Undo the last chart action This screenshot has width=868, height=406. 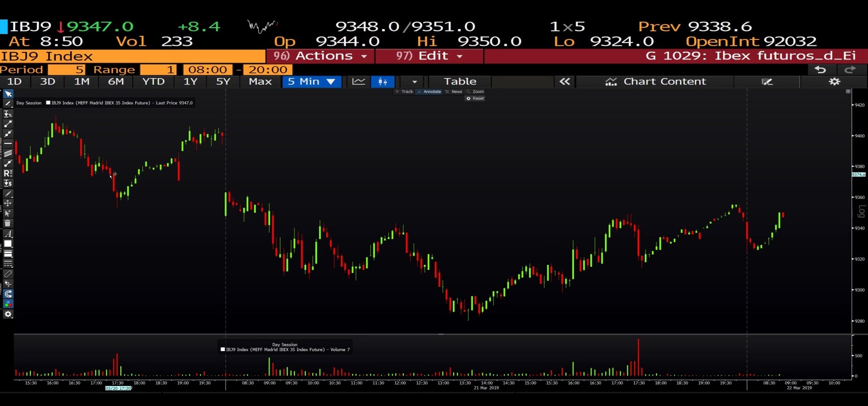pyautogui.click(x=820, y=69)
